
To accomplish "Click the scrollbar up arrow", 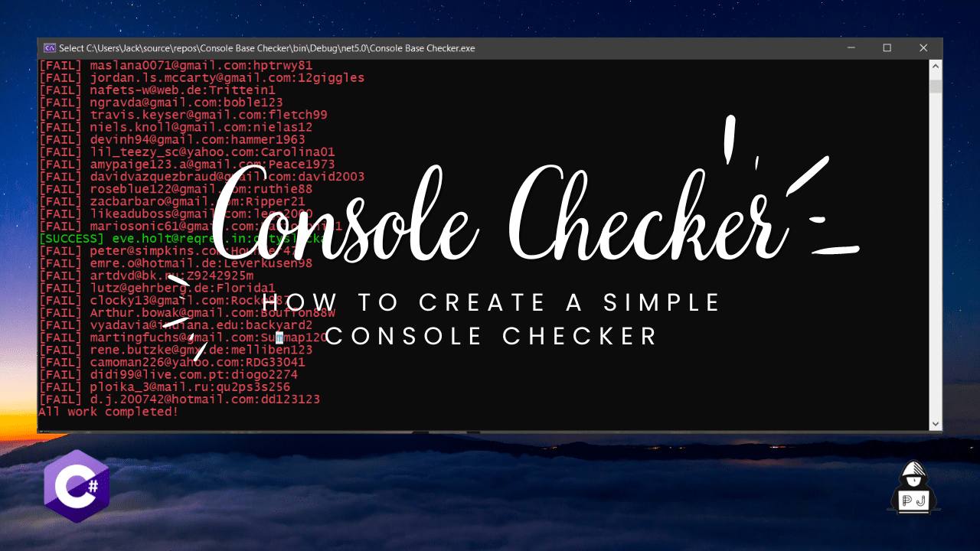I will (936, 66).
